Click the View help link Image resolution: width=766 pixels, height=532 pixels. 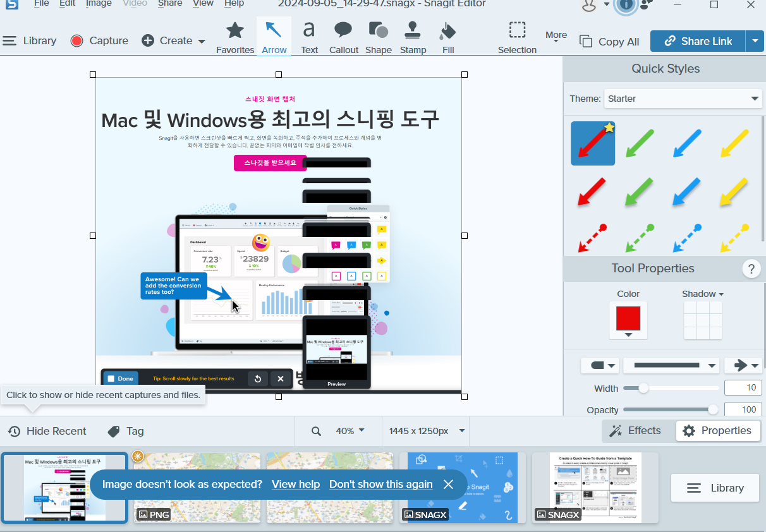click(296, 484)
